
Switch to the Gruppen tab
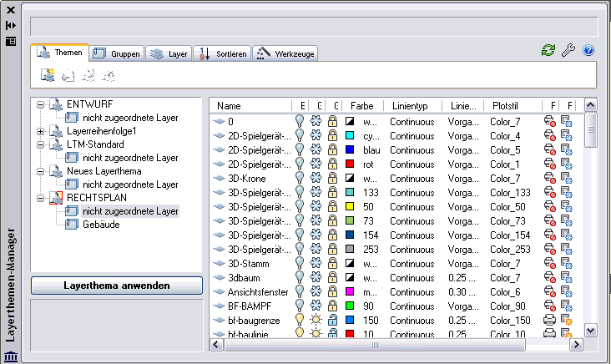click(117, 53)
